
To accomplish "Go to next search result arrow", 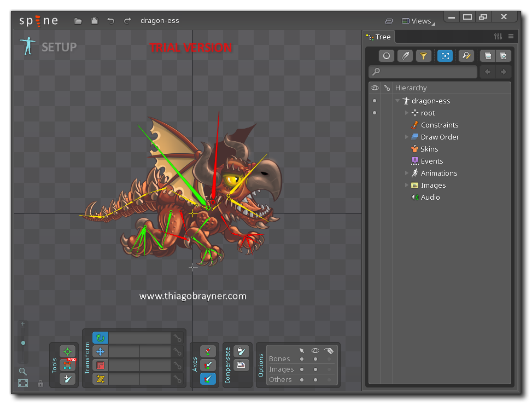I will (x=504, y=72).
